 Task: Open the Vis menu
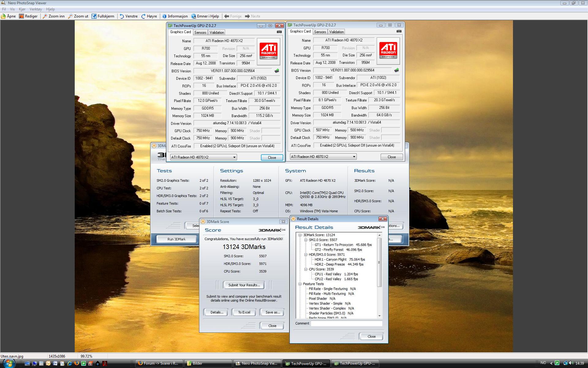click(12, 9)
